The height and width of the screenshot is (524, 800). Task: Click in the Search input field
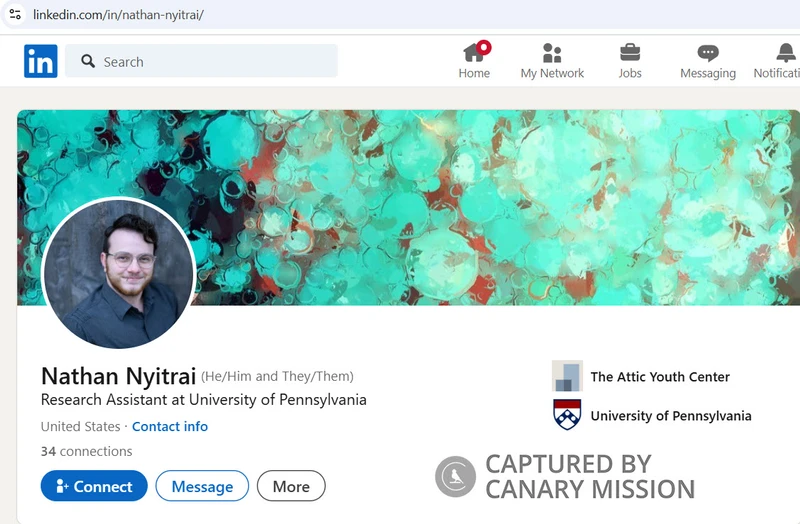point(201,61)
